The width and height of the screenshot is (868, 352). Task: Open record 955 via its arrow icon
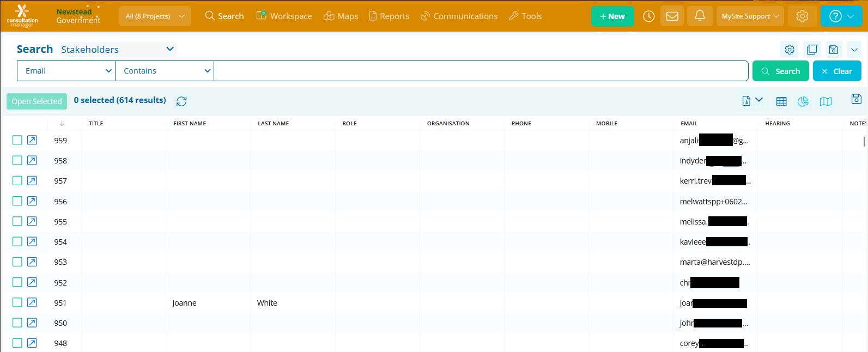point(32,221)
